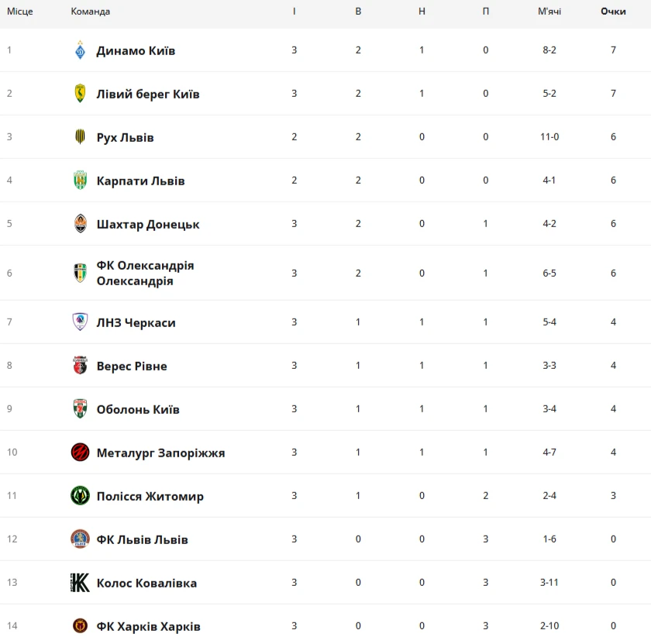Viewport: 651px width, 644px height.
Task: Click the Рух Львів 11-0 goals cell
Action: pyautogui.click(x=549, y=136)
